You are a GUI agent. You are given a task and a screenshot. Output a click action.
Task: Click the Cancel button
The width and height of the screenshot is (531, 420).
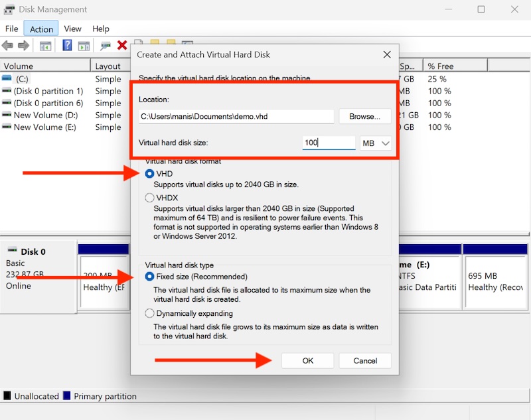pos(364,360)
